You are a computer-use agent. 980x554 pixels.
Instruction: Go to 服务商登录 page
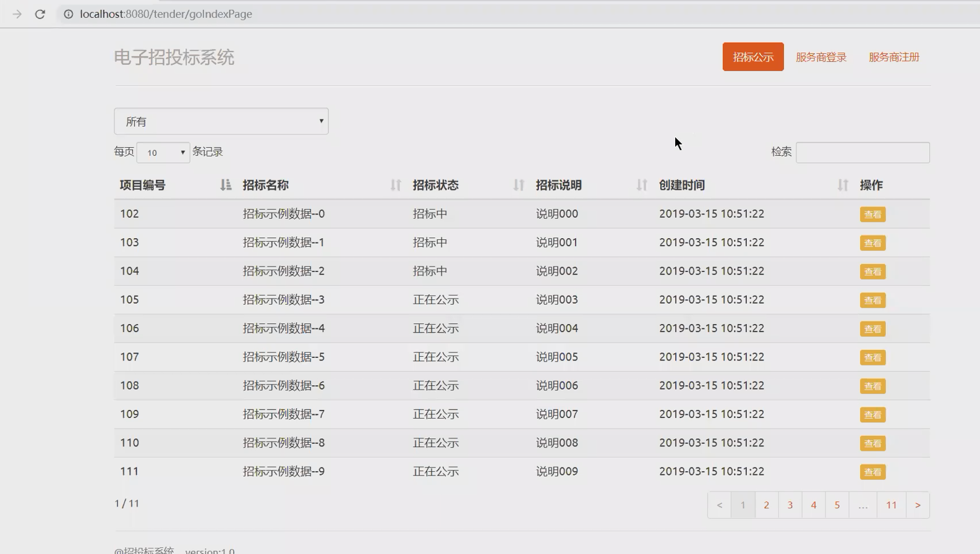[x=821, y=57]
